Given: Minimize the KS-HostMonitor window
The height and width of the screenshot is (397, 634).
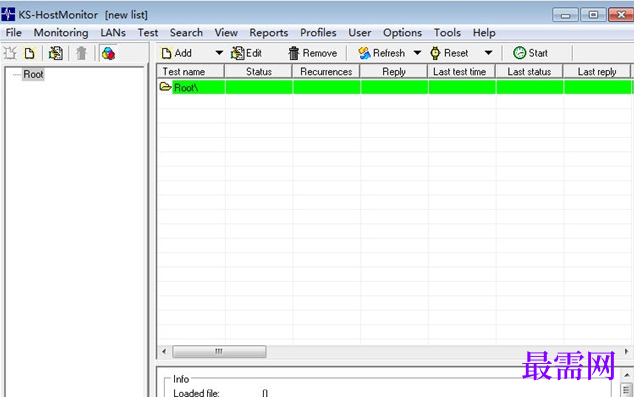Looking at the screenshot, I should [565, 15].
